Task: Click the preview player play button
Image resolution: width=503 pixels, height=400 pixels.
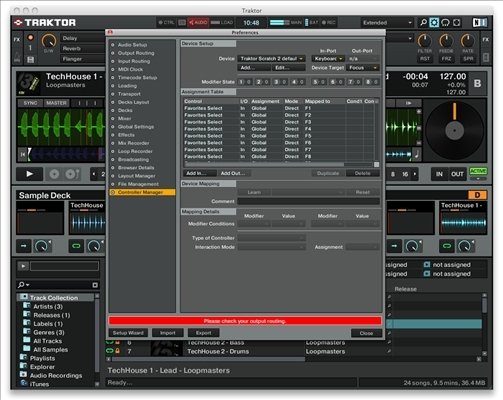Action: 23,266
